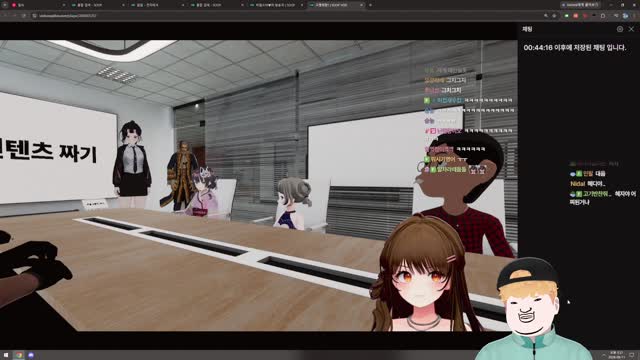Viewport: 640px width, 360px height.
Task: Open a new browser tab
Action: point(370,5)
